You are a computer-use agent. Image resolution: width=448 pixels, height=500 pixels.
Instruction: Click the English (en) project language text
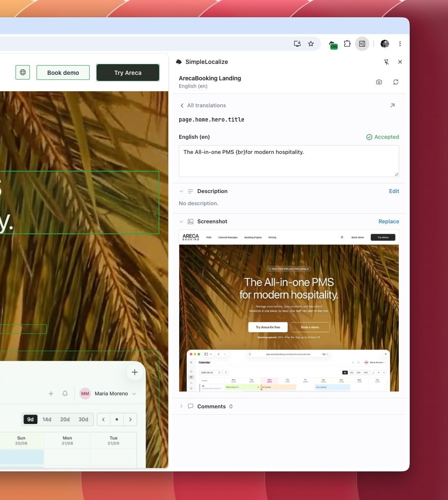coord(193,86)
